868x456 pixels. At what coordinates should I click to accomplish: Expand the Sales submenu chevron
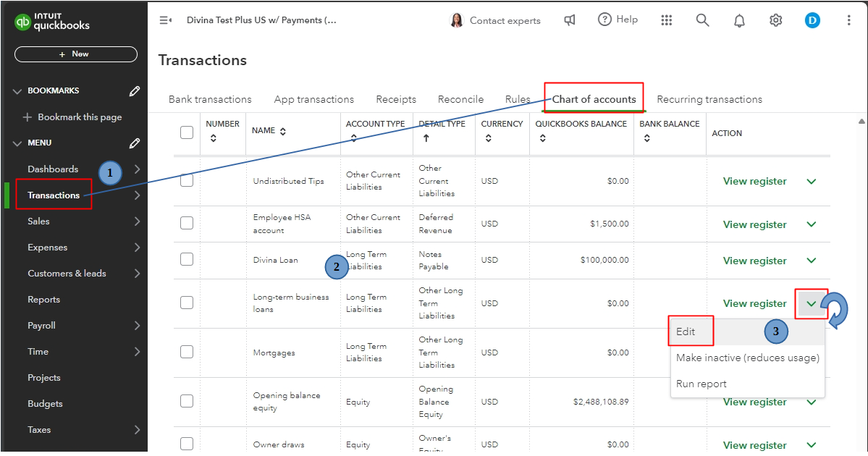pos(137,221)
